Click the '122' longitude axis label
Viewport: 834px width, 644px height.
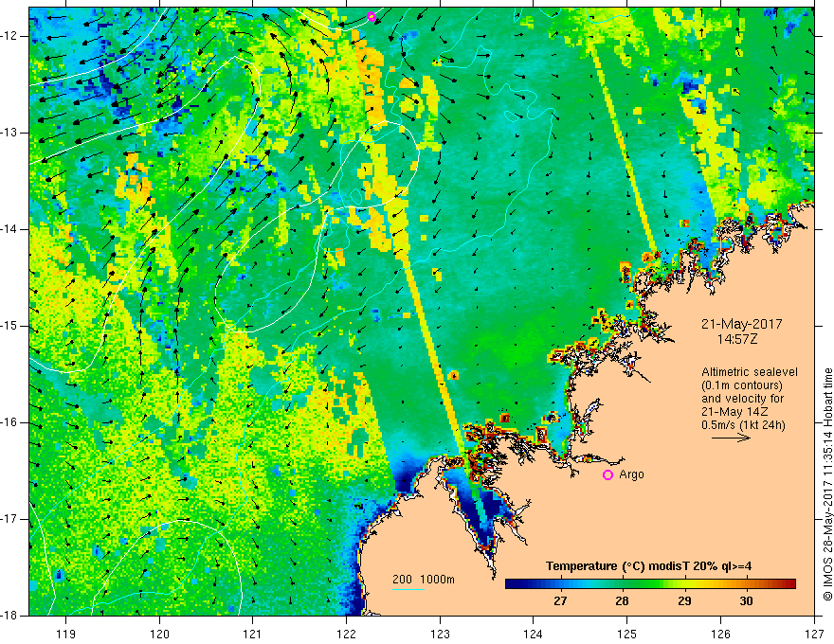pos(346,634)
